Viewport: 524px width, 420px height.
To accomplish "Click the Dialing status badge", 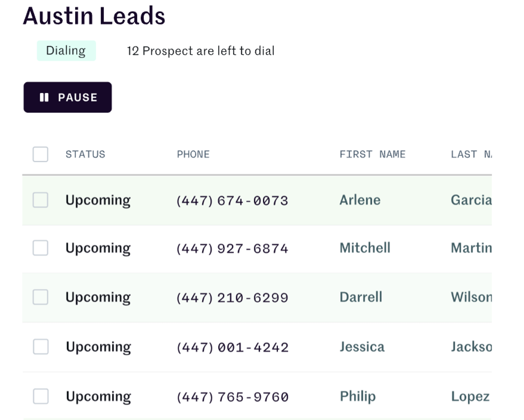I will 66,51.
